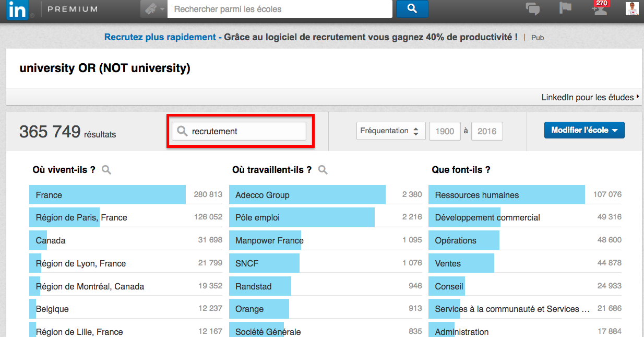Viewport: 644px width, 337px height.
Task: Open the add connections icon with 270 badge
Action: (599, 9)
